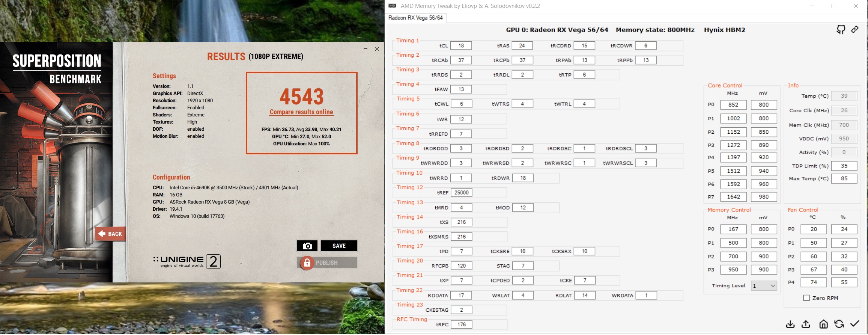Edit the tCKSRX timing field

click(x=584, y=251)
